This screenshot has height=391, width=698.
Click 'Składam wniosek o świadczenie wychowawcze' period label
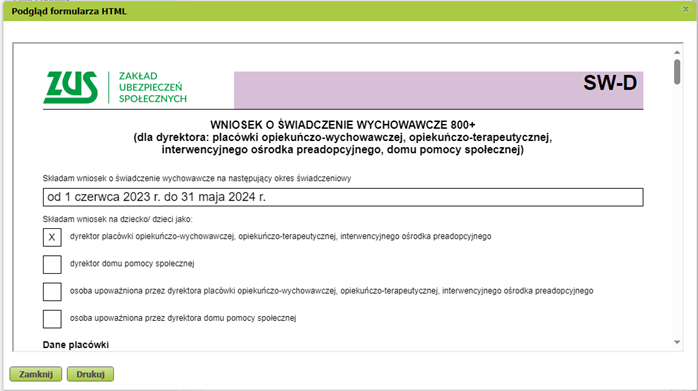tap(197, 178)
